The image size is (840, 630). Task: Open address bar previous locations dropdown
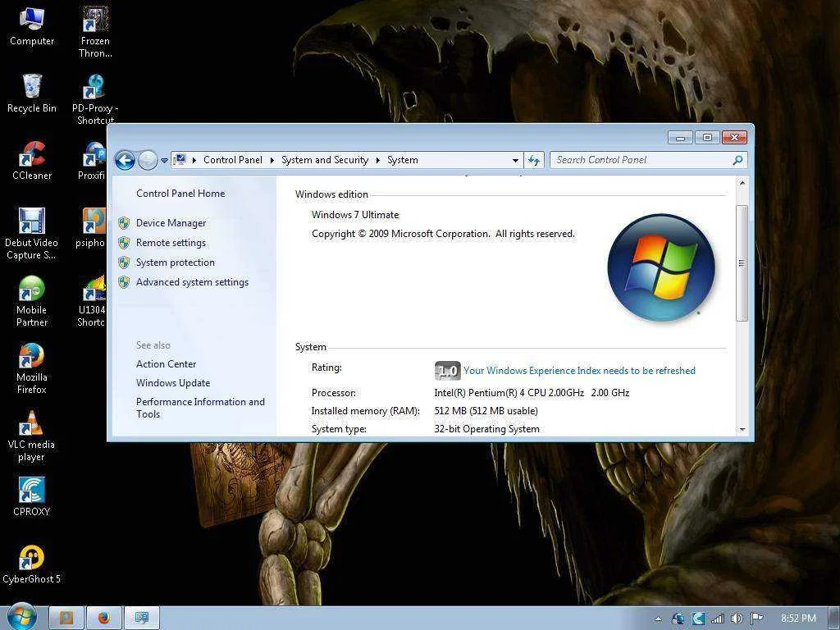click(x=515, y=160)
